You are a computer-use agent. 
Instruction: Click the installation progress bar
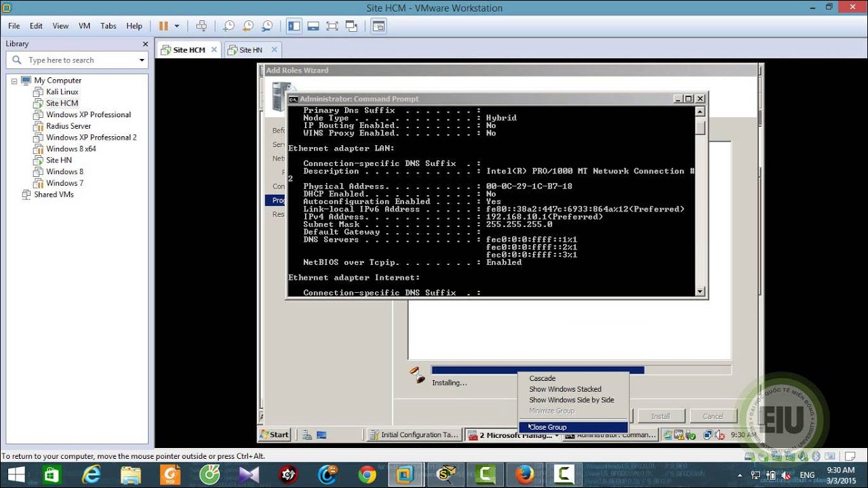[581, 370]
